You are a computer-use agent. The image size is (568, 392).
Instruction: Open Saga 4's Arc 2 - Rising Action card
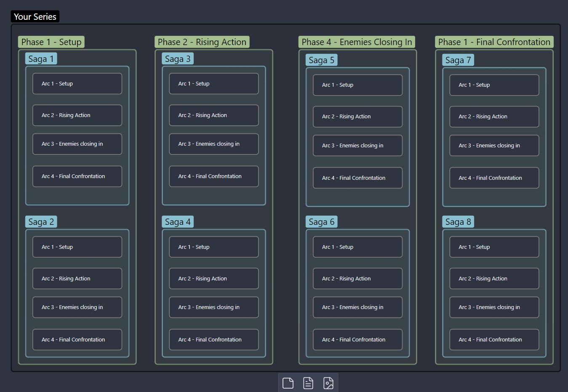coord(214,279)
